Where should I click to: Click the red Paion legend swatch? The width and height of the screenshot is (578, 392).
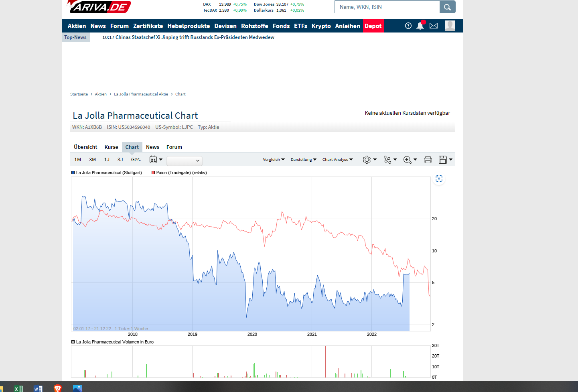coord(153,173)
